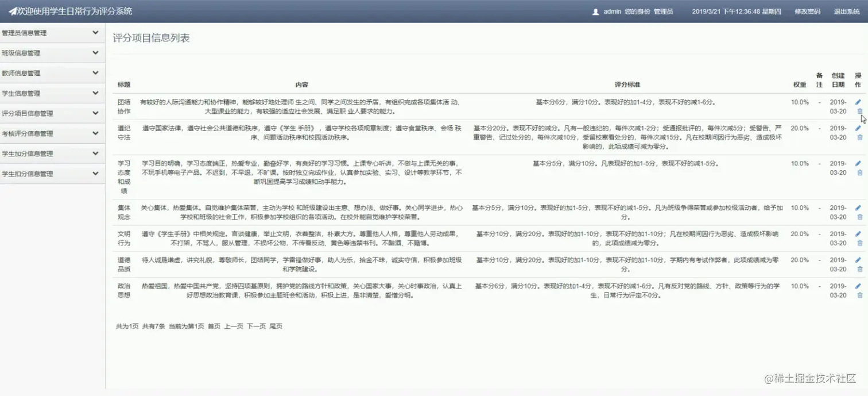Click the 备注 column header
The image size is (868, 396).
pos(819,80)
